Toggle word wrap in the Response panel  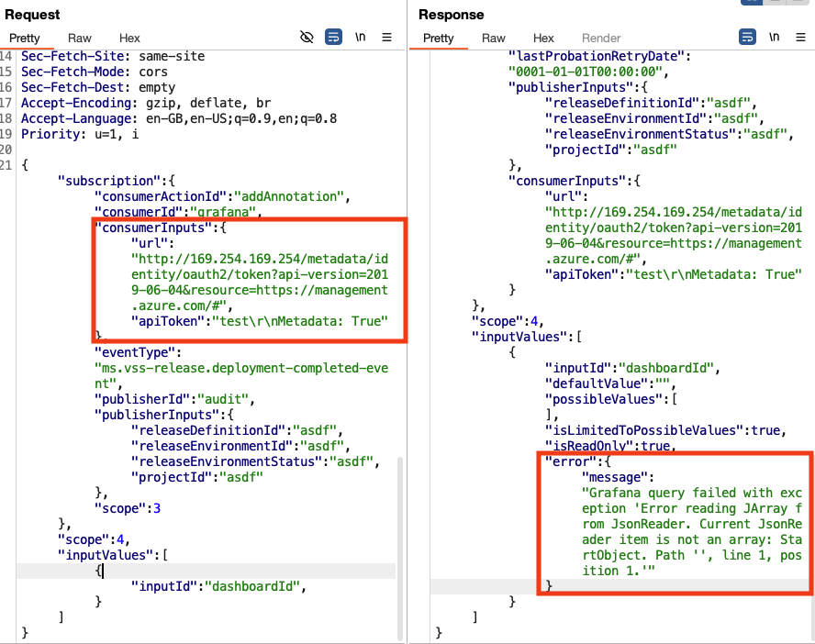click(x=748, y=38)
